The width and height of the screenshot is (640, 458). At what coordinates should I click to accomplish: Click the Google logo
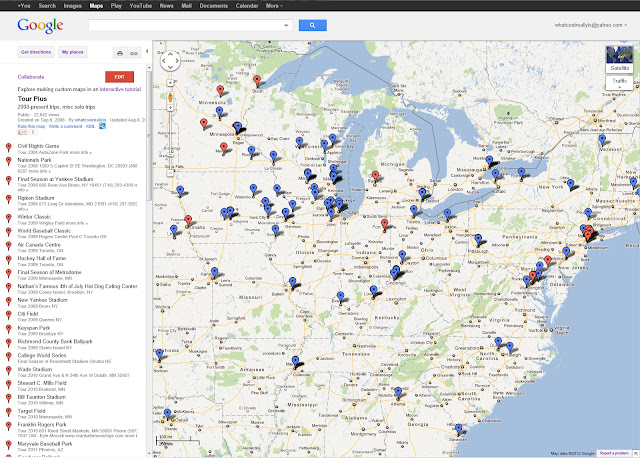(40, 26)
